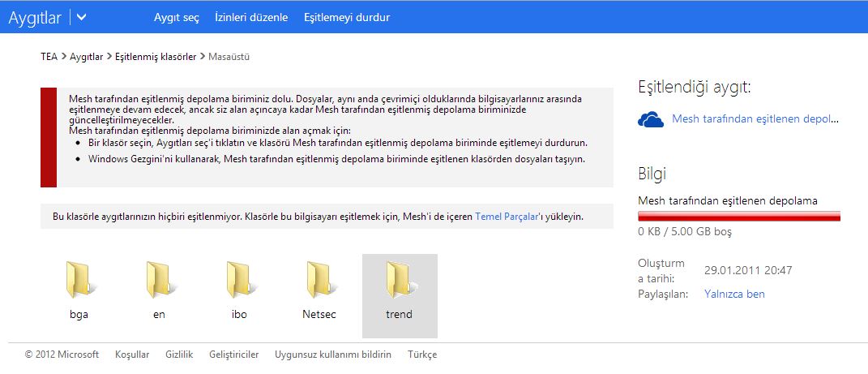Click the Eşitlendiği aygıt: heading
The image size is (868, 374).
pyautogui.click(x=695, y=88)
